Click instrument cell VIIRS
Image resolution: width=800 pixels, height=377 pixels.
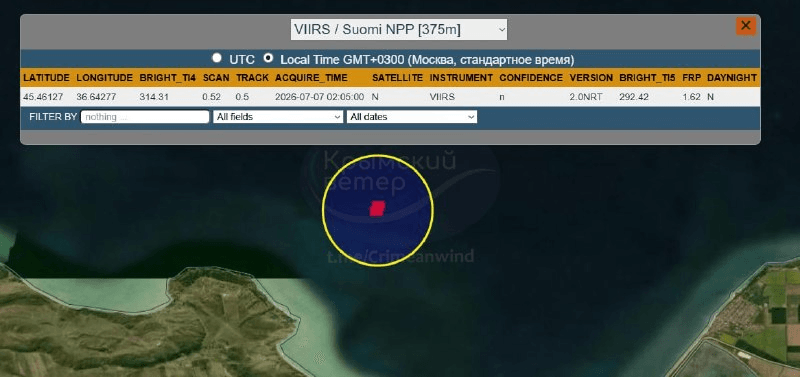pyautogui.click(x=442, y=96)
